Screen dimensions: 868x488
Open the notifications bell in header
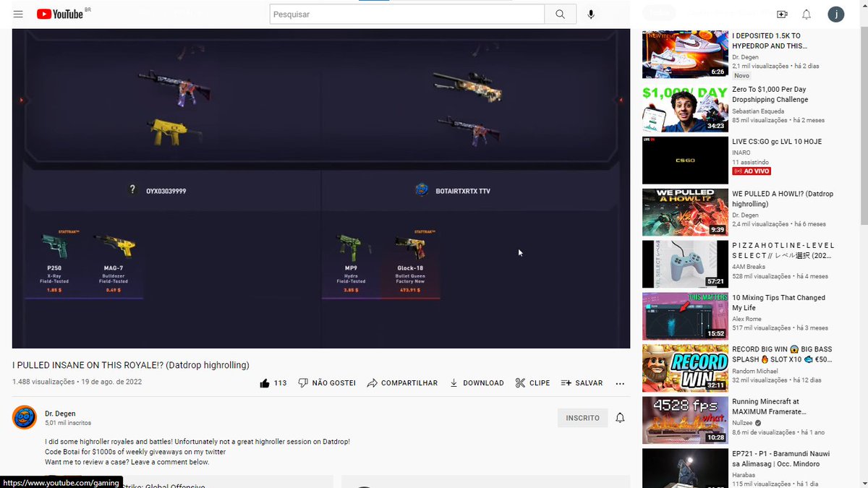(807, 14)
